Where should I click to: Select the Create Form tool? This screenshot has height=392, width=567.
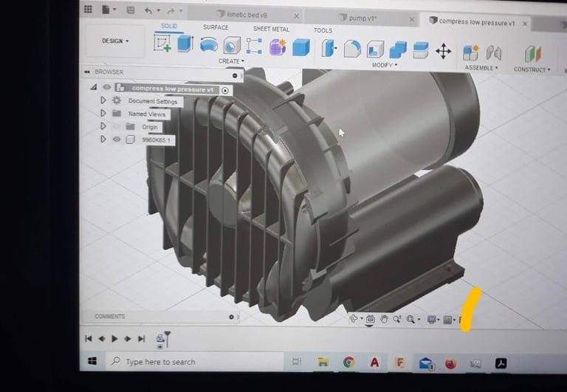pos(278,47)
